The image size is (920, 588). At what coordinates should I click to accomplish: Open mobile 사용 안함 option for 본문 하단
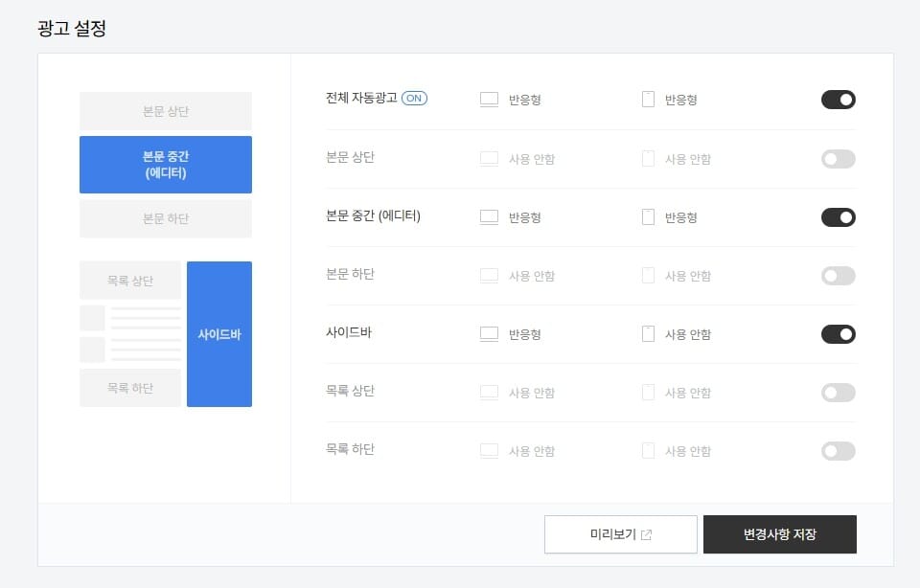(x=688, y=276)
